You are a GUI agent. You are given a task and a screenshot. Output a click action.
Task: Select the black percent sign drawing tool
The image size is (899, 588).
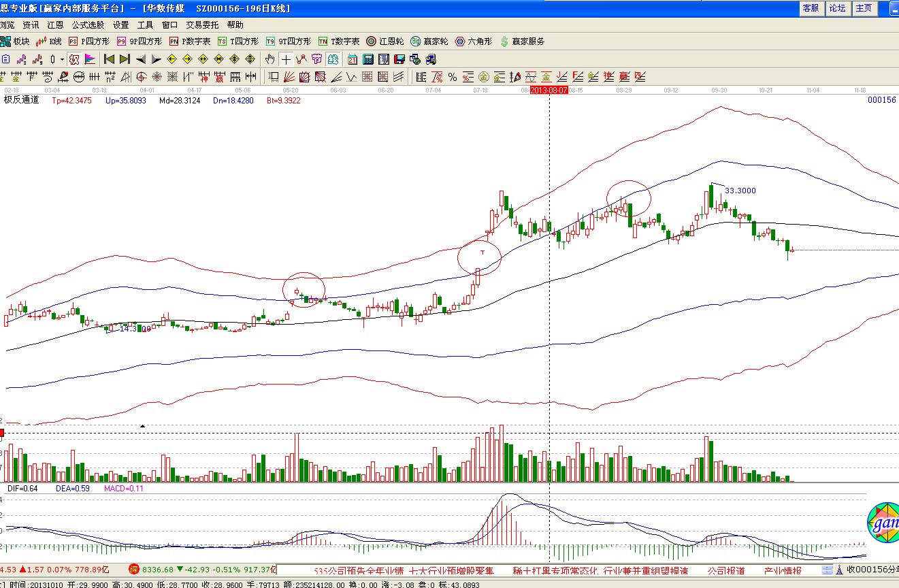tap(452, 77)
